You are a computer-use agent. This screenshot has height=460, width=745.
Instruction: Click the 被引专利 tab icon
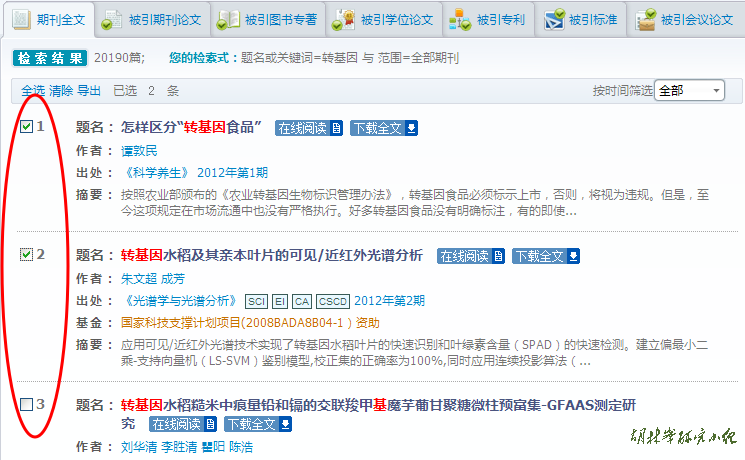[x=460, y=19]
